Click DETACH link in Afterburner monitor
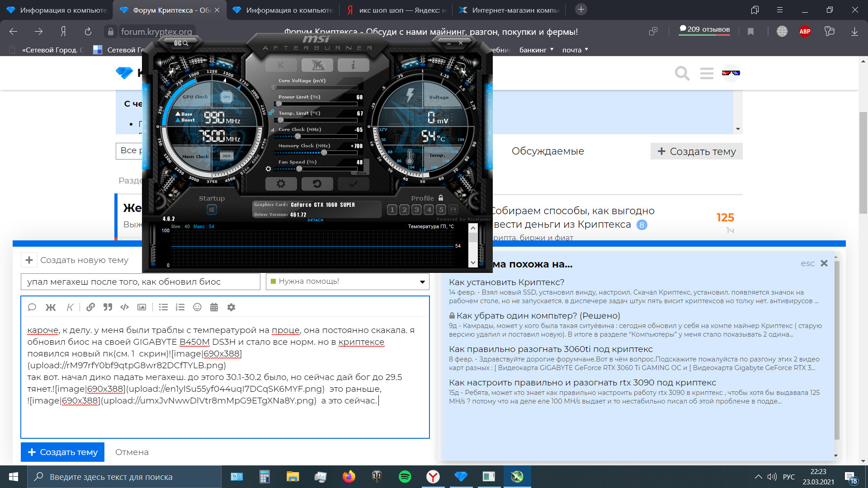Screen dimensions: 868x488 316,220
